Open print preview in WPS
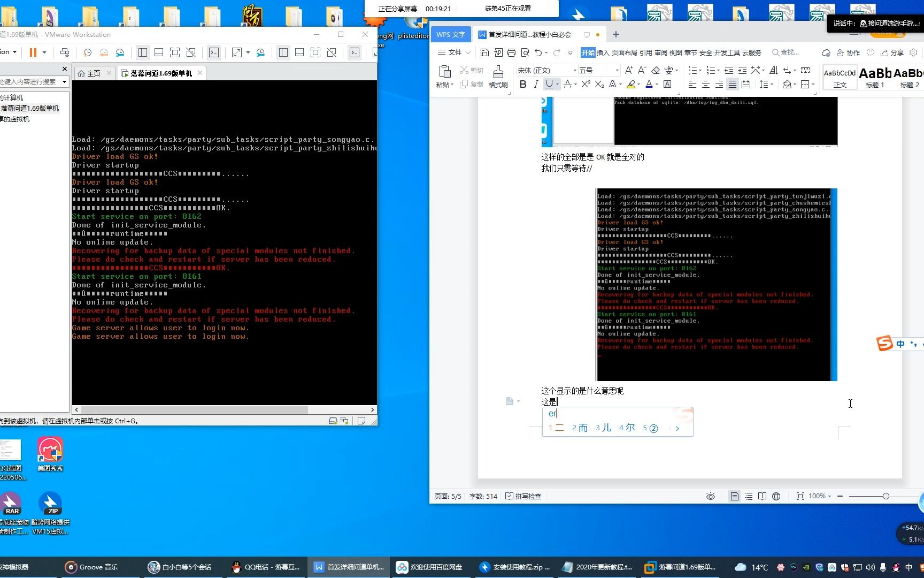Screen dimensions: 924x578 (x=525, y=52)
